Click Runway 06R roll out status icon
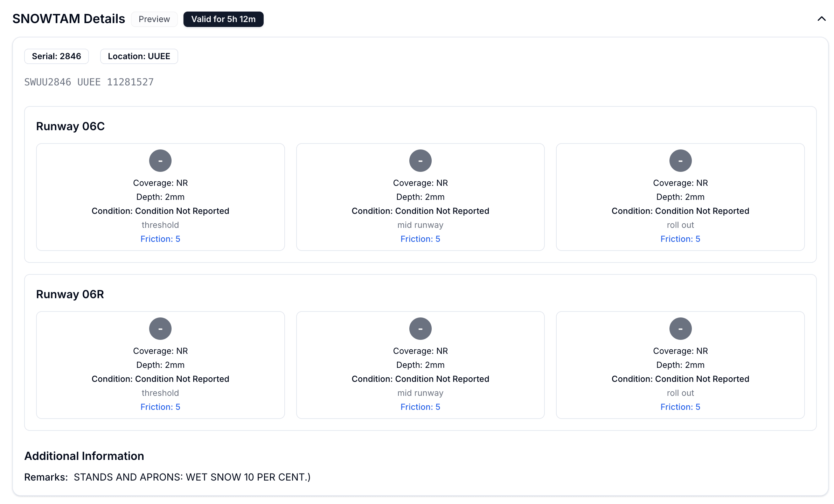The image size is (834, 504). click(680, 329)
